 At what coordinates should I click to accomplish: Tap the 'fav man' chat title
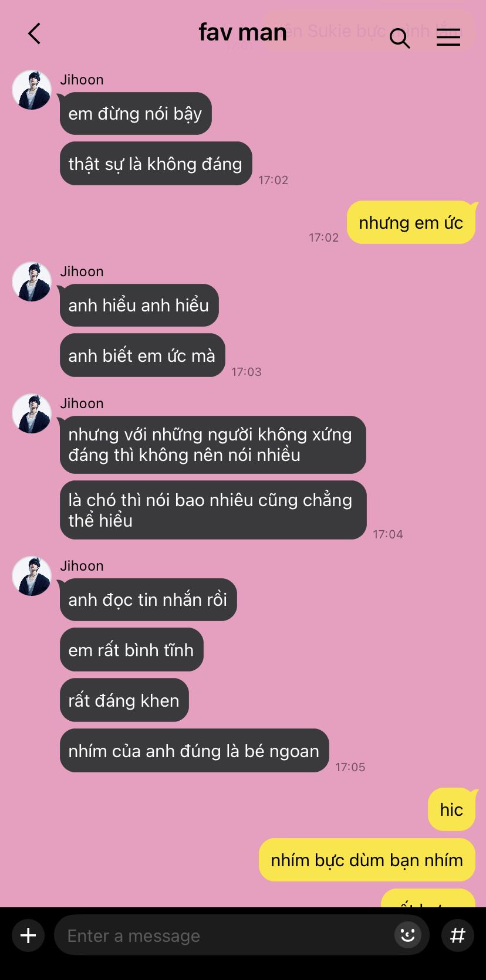click(x=242, y=32)
